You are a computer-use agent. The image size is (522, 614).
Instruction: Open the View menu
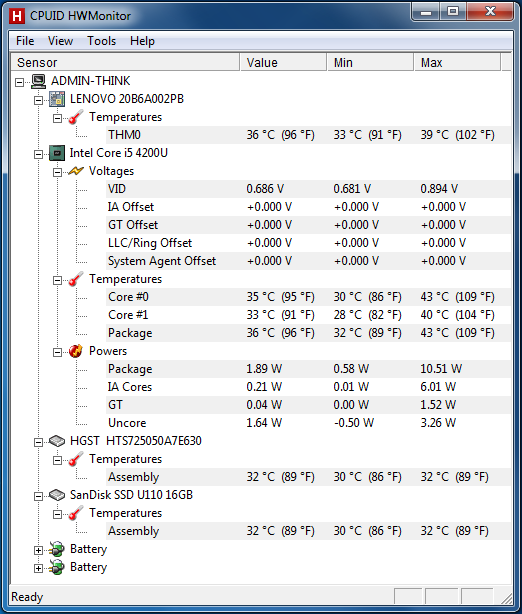[x=60, y=41]
